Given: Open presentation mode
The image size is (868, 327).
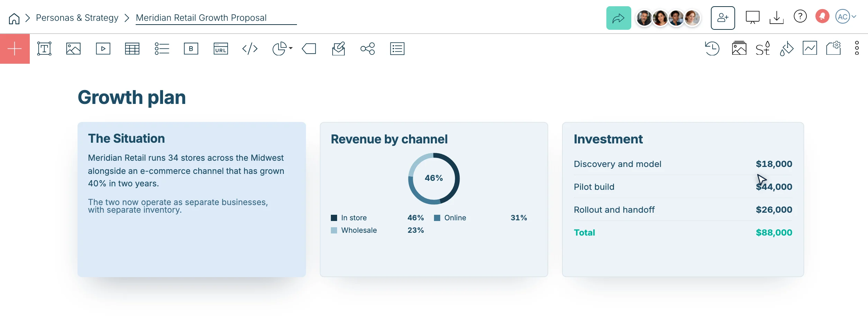Looking at the screenshot, I should (753, 17).
